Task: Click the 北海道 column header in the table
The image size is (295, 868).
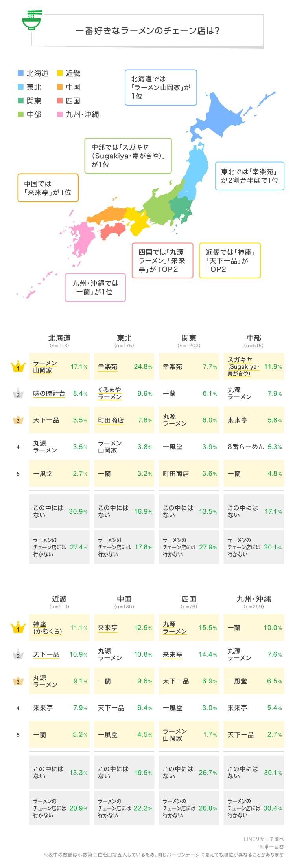Action: [59, 338]
